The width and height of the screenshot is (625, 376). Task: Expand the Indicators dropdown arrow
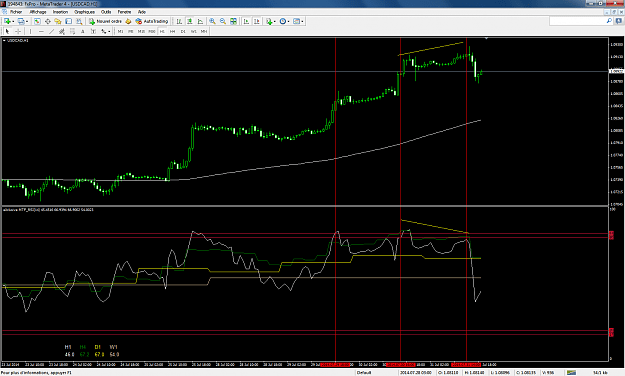pyautogui.click(x=275, y=21)
